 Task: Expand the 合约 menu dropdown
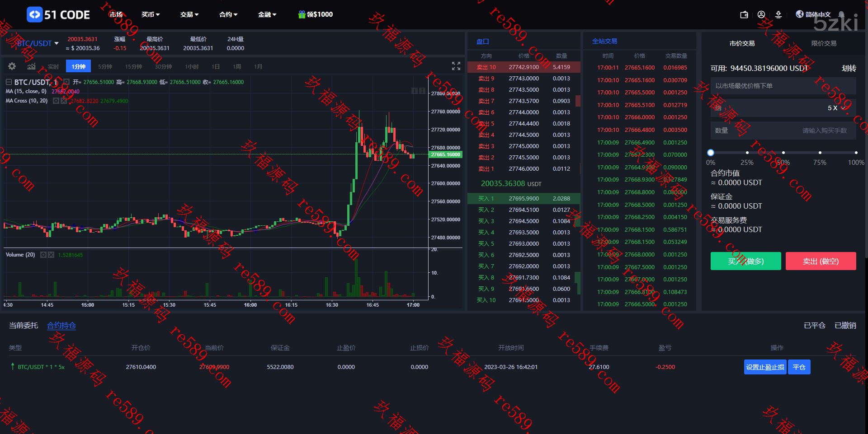pyautogui.click(x=228, y=15)
